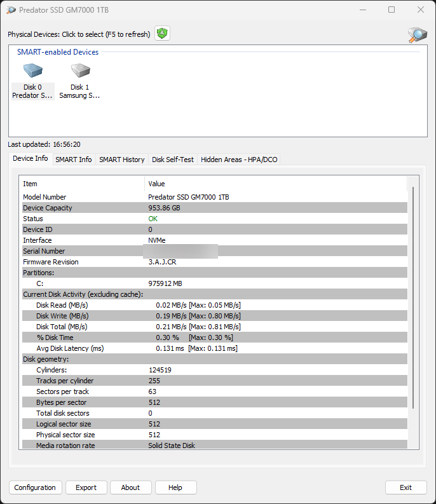This screenshot has height=504, width=436.
Task: Click the Value column header
Action: (x=276, y=184)
